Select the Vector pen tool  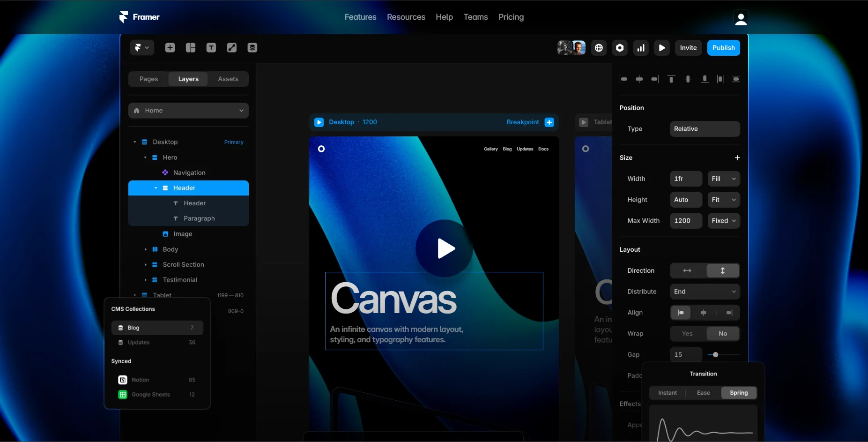[x=232, y=47]
